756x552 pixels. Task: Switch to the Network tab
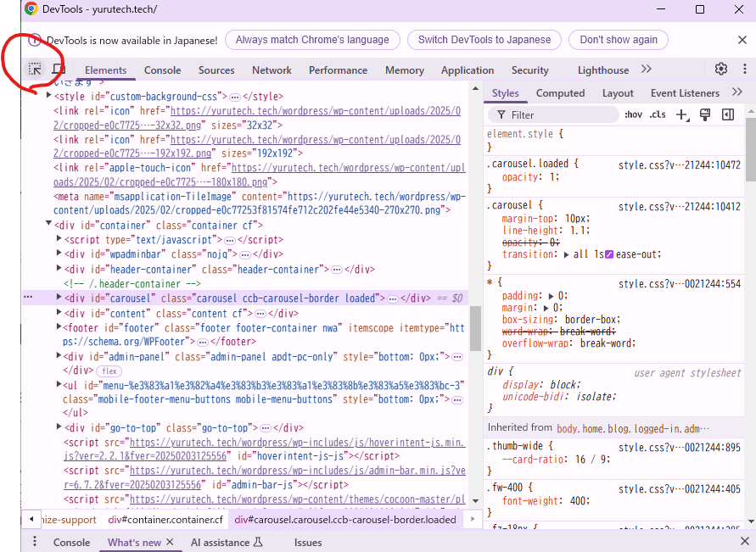click(x=272, y=70)
